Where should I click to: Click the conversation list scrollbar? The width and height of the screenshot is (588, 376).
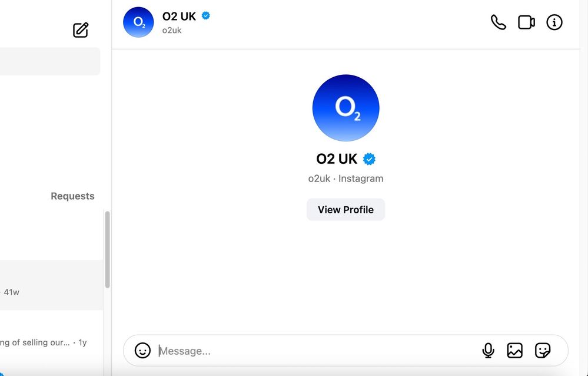point(107,250)
